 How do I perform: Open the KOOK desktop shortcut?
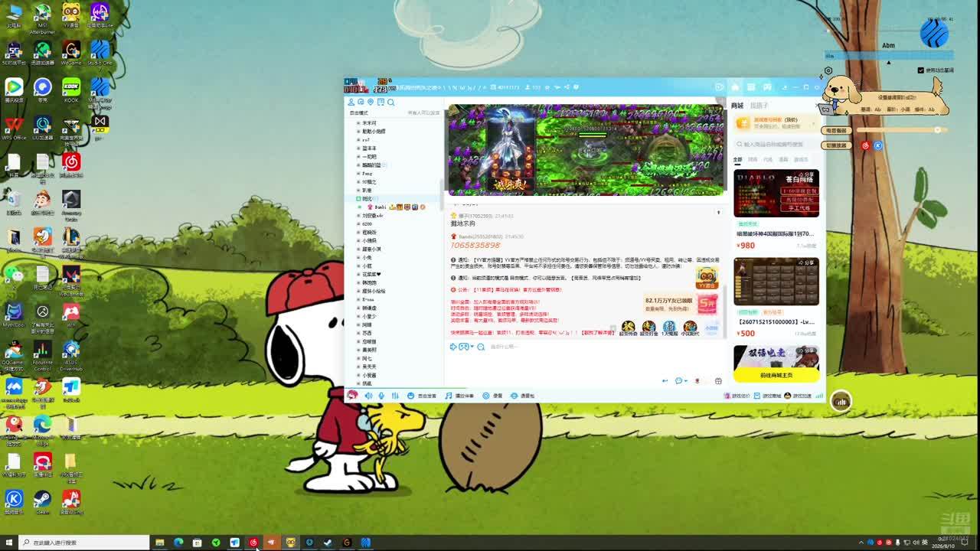pos(71,90)
